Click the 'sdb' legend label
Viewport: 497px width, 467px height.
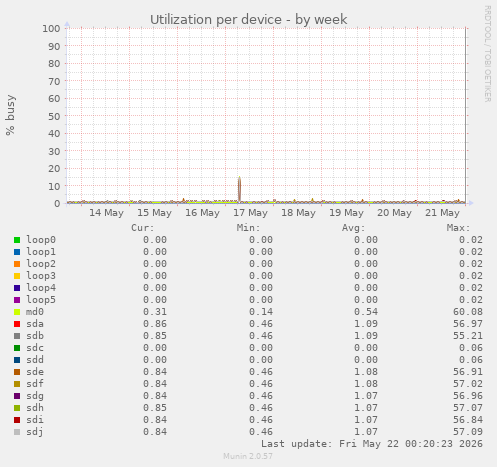pos(35,336)
